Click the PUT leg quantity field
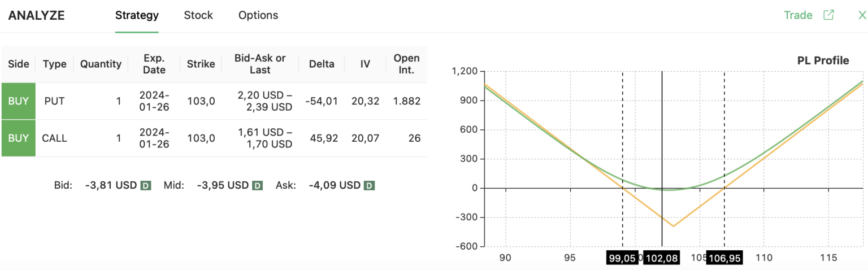This screenshot has height=270, width=868. pyautogui.click(x=101, y=101)
